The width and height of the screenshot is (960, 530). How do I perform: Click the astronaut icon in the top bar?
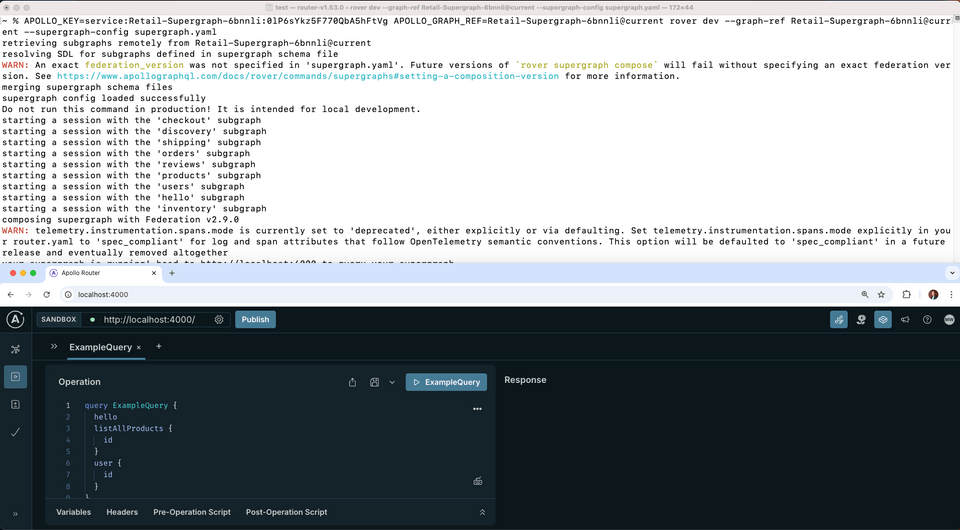[x=861, y=319]
